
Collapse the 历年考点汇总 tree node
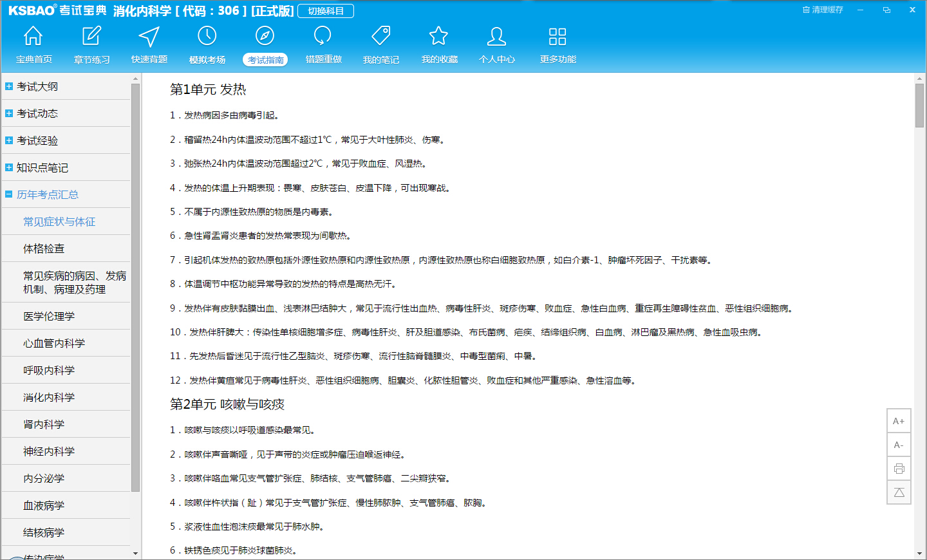tap(9, 194)
